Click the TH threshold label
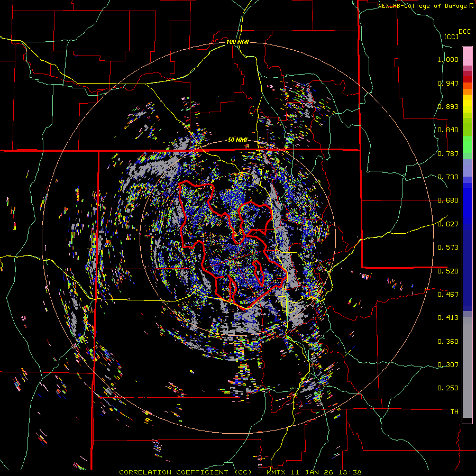Screen dimensions: 476x476 coord(454,411)
